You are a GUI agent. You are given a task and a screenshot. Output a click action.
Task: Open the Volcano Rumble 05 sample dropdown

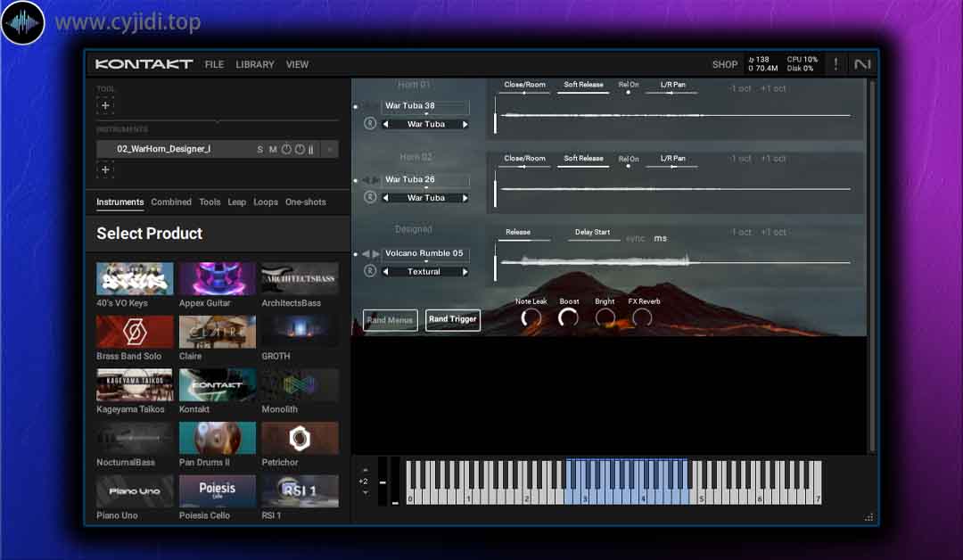[425, 253]
